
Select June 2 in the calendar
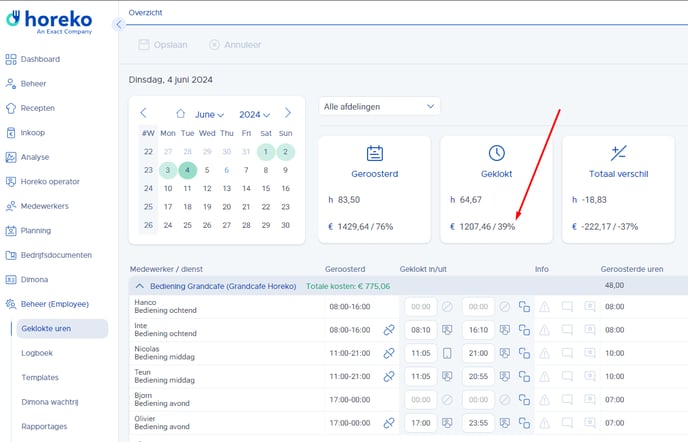[286, 152]
